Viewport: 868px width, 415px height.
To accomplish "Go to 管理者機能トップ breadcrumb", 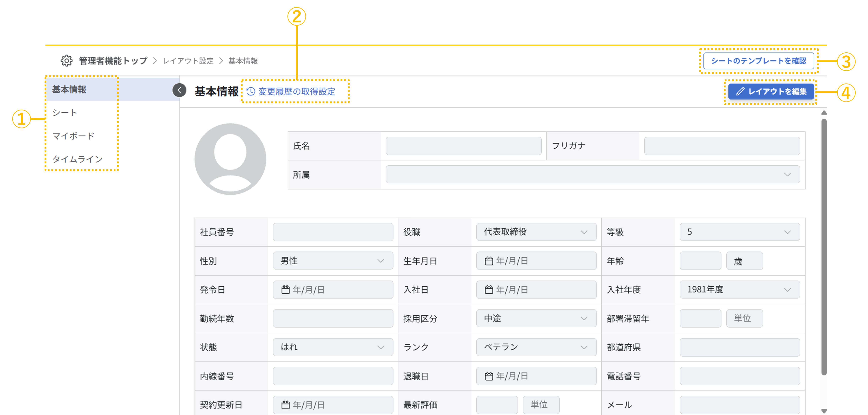I will 113,61.
